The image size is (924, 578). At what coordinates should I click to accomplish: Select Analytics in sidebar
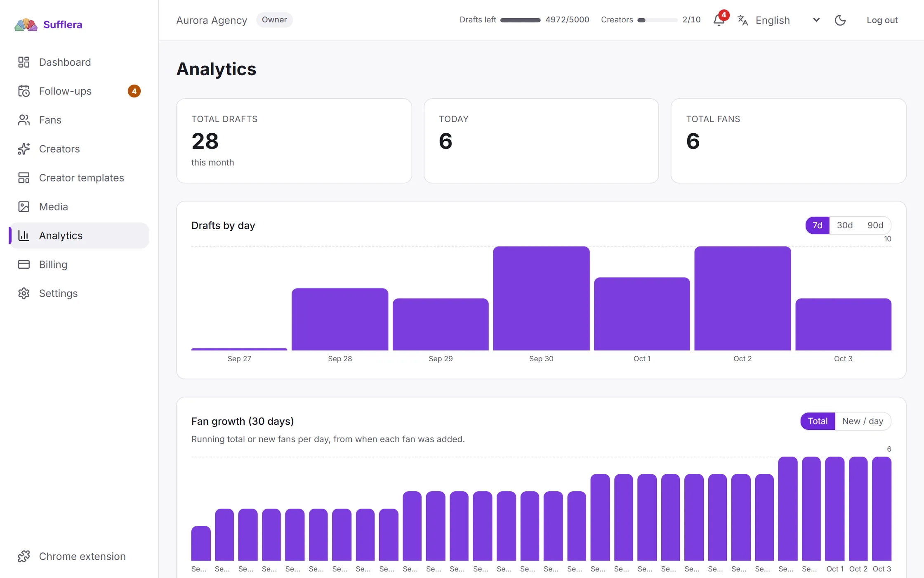pos(79,236)
